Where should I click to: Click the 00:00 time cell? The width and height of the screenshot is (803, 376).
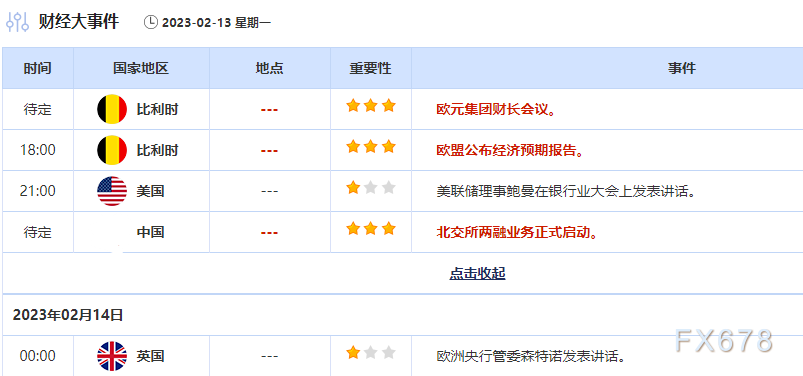coord(38,357)
